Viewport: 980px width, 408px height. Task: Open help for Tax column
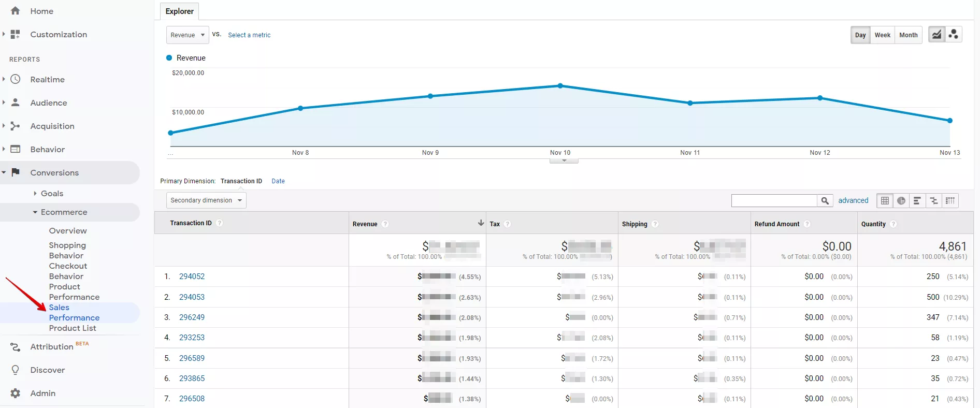pos(508,224)
